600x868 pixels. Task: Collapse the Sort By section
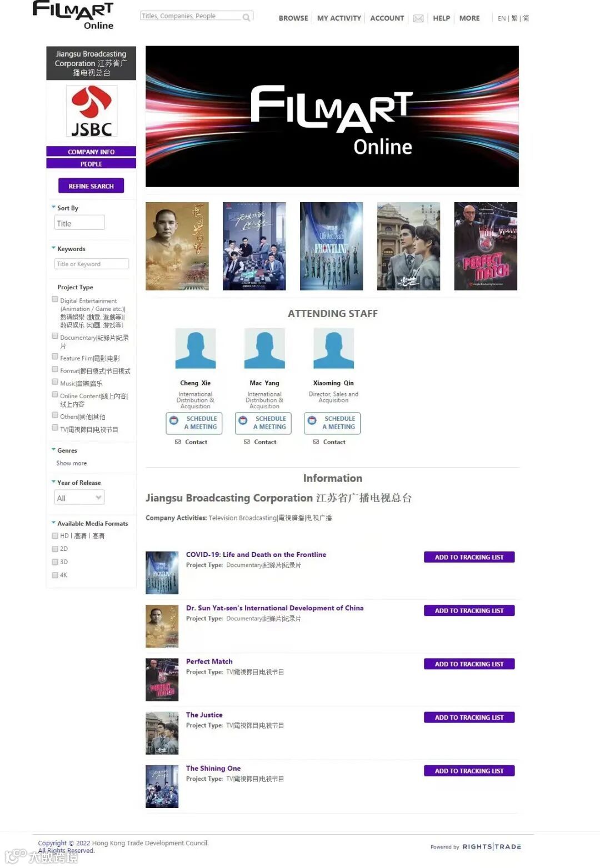(x=53, y=207)
